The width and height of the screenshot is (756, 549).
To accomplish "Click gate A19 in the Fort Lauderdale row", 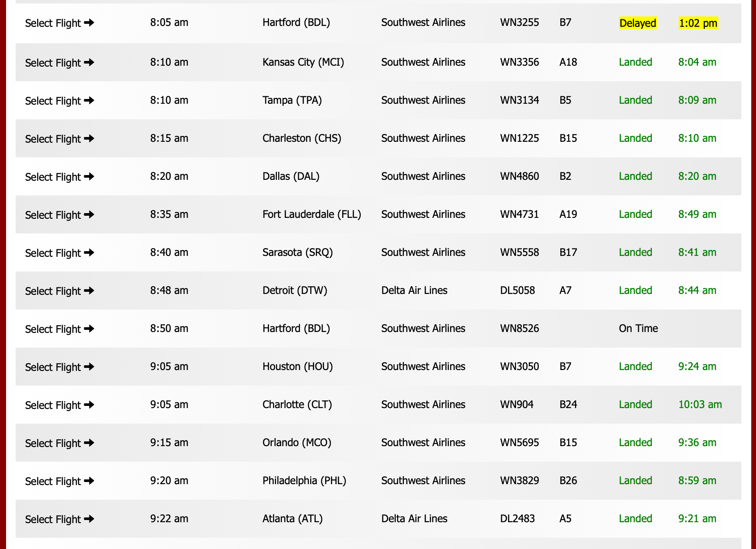I will pos(568,214).
